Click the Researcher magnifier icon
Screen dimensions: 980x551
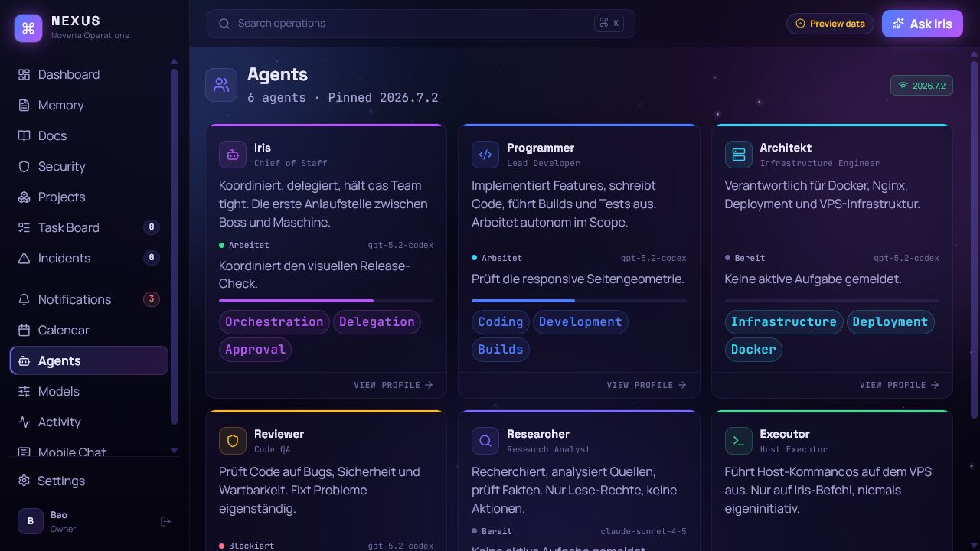[485, 441]
